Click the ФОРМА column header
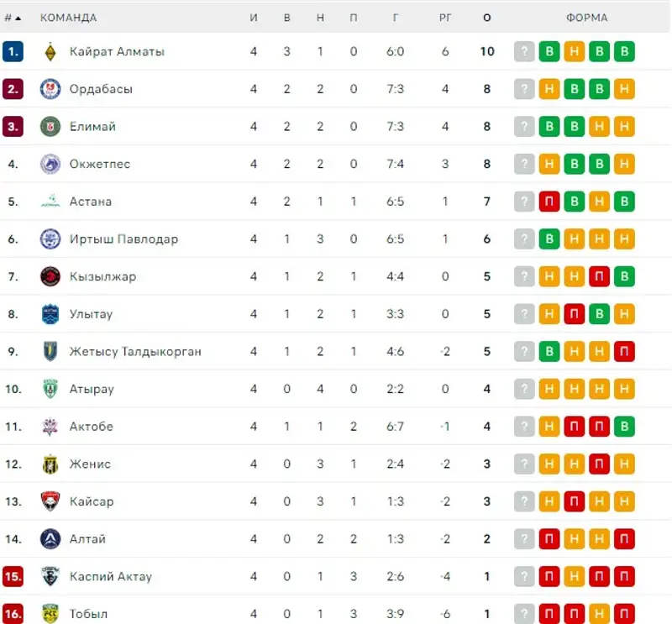The width and height of the screenshot is (672, 624). [586, 18]
